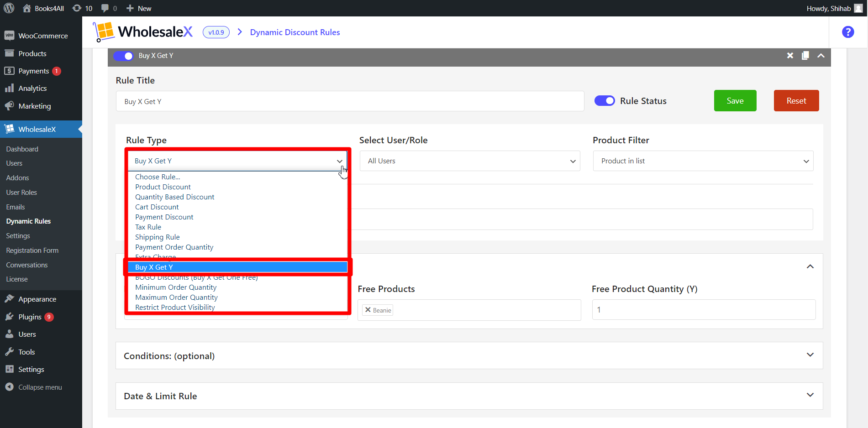Screen dimensions: 868x428
Task: Open the Dynamic Discount Rules breadcrumb
Action: [295, 32]
